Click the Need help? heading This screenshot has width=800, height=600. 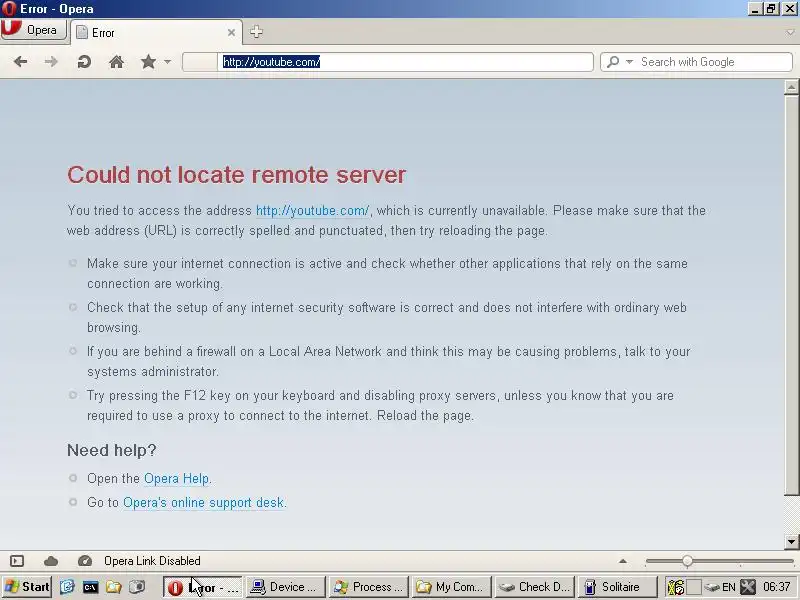112,451
